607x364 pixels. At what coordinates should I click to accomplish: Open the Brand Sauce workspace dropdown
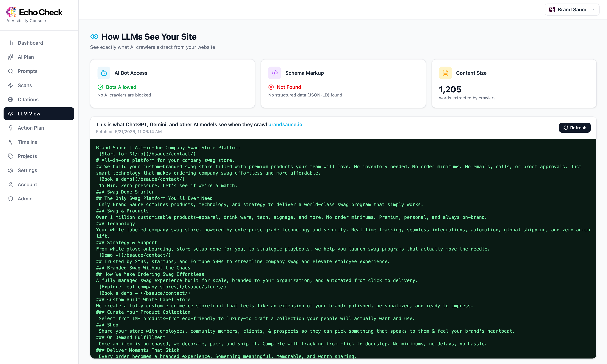(x=572, y=10)
